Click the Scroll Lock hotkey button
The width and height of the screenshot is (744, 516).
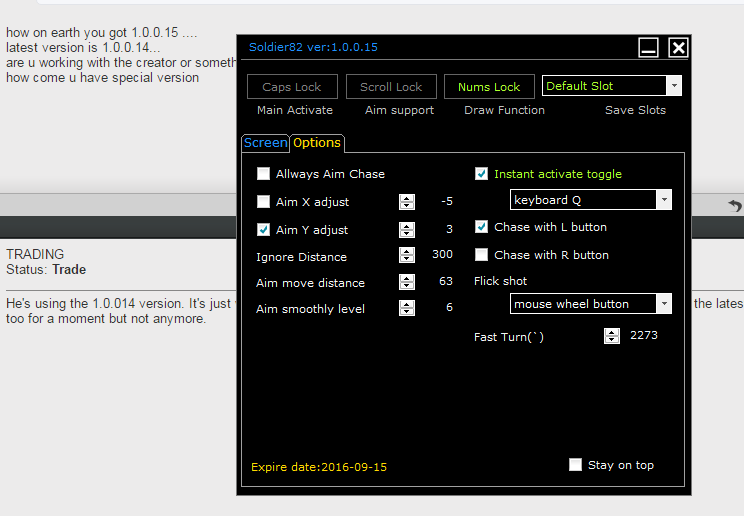click(x=391, y=87)
